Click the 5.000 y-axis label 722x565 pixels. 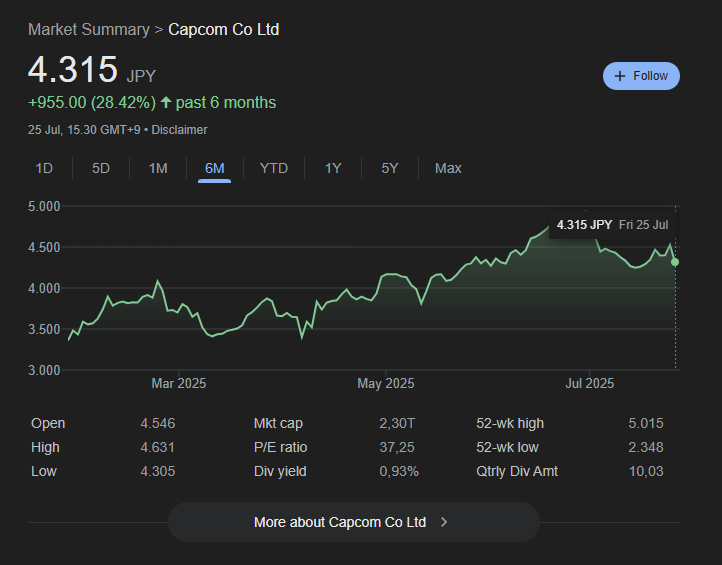click(x=44, y=206)
